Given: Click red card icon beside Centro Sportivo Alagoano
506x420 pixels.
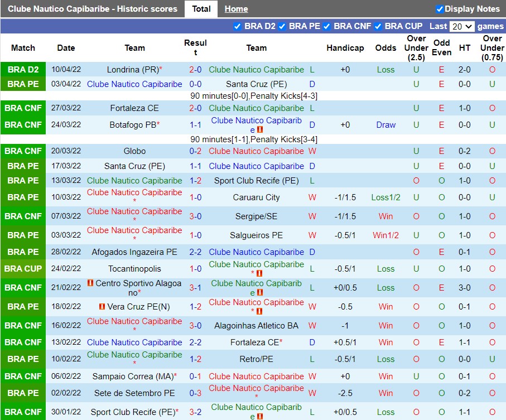Looking at the screenshot, I should pyautogui.click(x=90, y=283).
